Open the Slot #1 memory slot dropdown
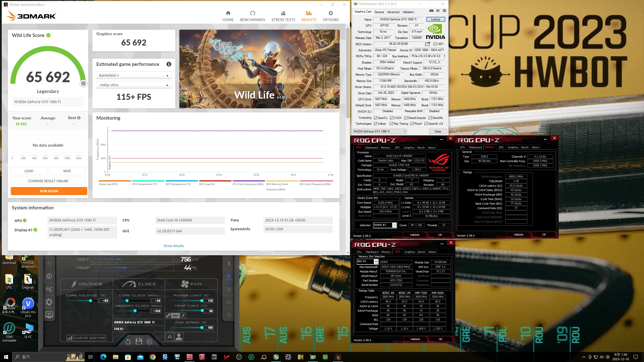 coord(367,262)
